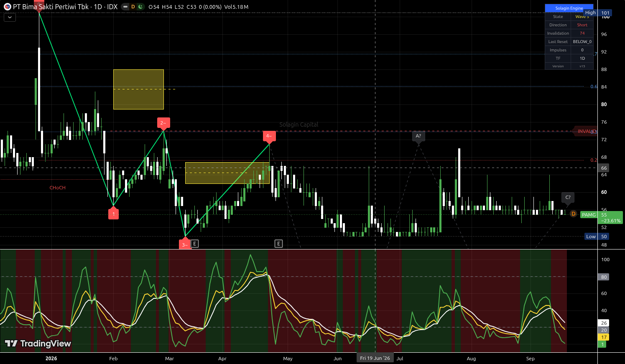Click the Impulses value 0 cell
This screenshot has height=364, width=625.
click(x=582, y=50)
